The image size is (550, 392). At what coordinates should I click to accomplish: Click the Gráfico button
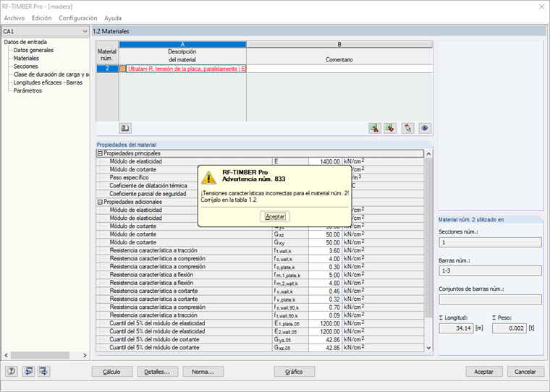pos(294,372)
